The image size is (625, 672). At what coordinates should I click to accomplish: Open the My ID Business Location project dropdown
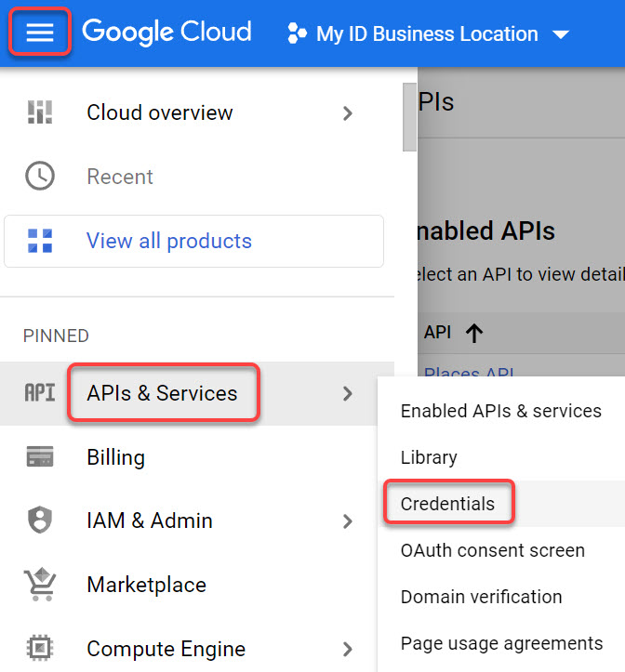(x=429, y=34)
